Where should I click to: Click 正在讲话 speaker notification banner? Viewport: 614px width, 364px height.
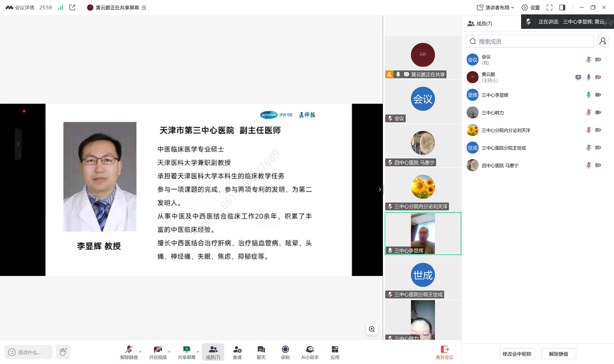(568, 22)
